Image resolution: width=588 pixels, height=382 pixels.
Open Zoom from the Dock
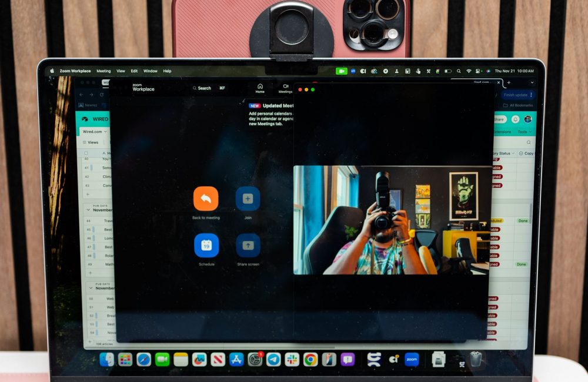pos(412,359)
